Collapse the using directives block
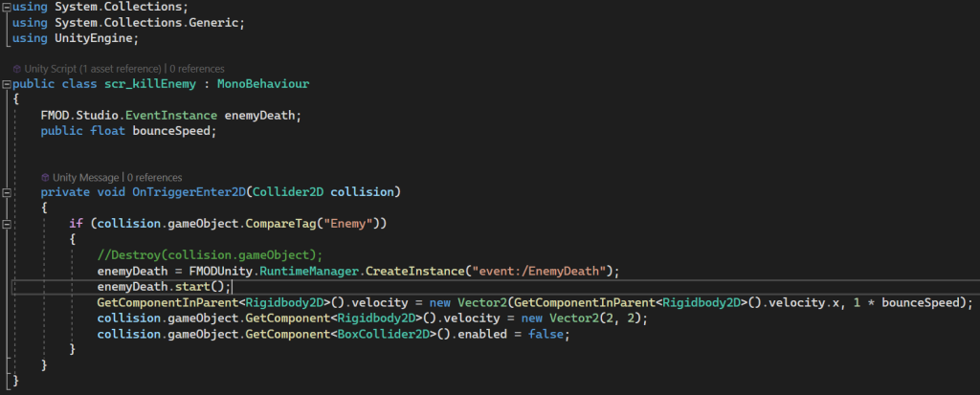The height and width of the screenshot is (395, 980). (x=6, y=7)
